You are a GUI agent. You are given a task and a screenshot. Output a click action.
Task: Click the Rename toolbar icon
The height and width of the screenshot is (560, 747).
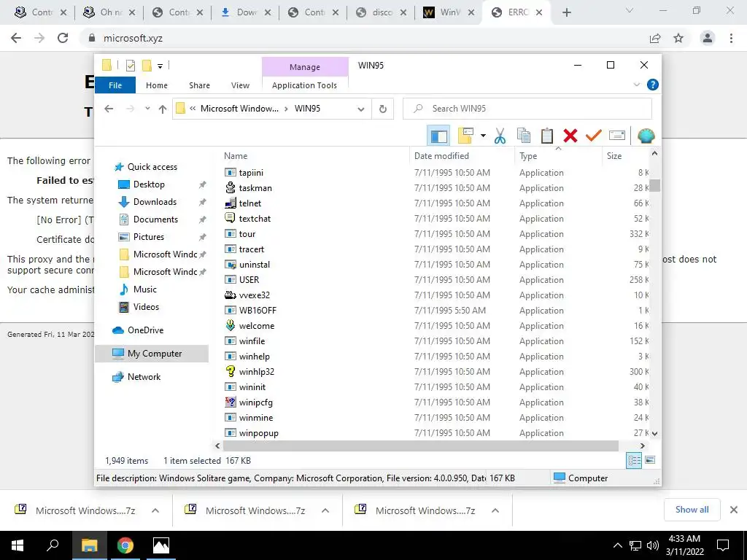[x=617, y=136]
